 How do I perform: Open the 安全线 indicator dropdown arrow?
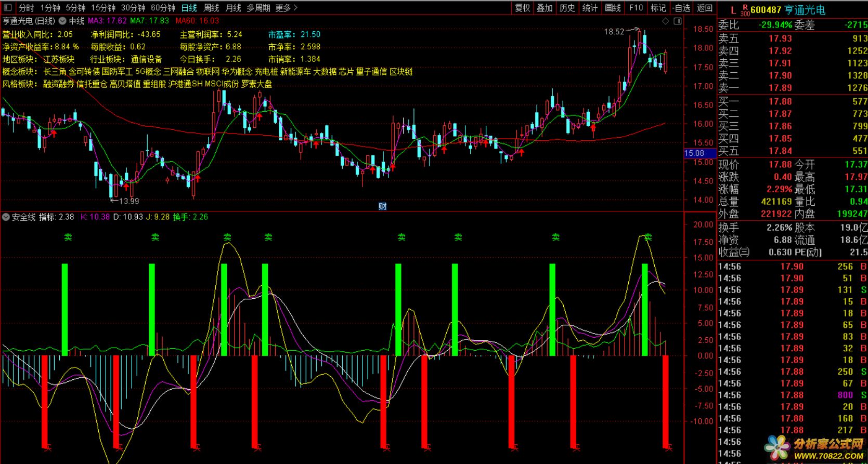click(x=6, y=217)
